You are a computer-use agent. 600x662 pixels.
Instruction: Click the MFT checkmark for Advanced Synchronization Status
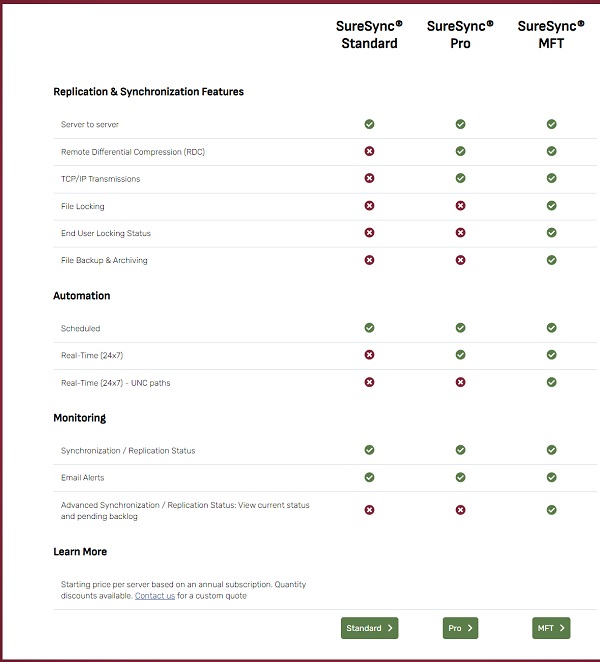click(551, 510)
